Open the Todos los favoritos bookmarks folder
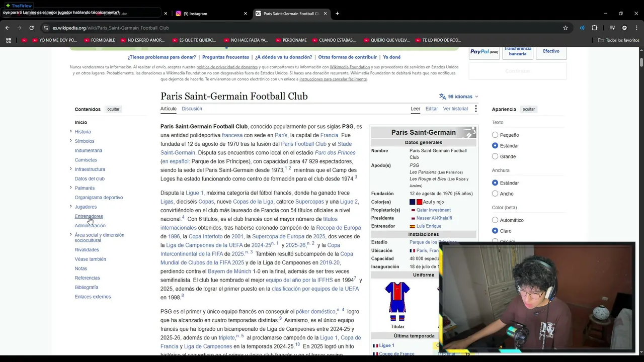This screenshot has height=362, width=644. point(618,40)
